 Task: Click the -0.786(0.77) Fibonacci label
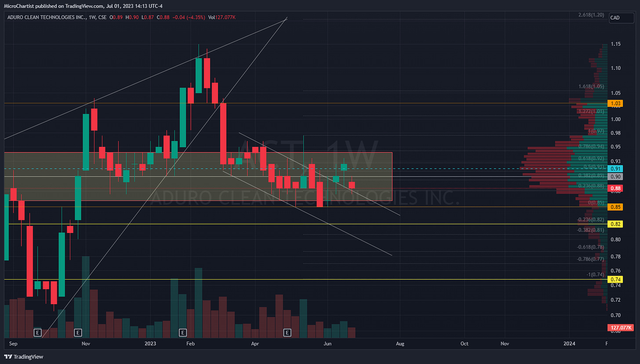[x=590, y=259]
